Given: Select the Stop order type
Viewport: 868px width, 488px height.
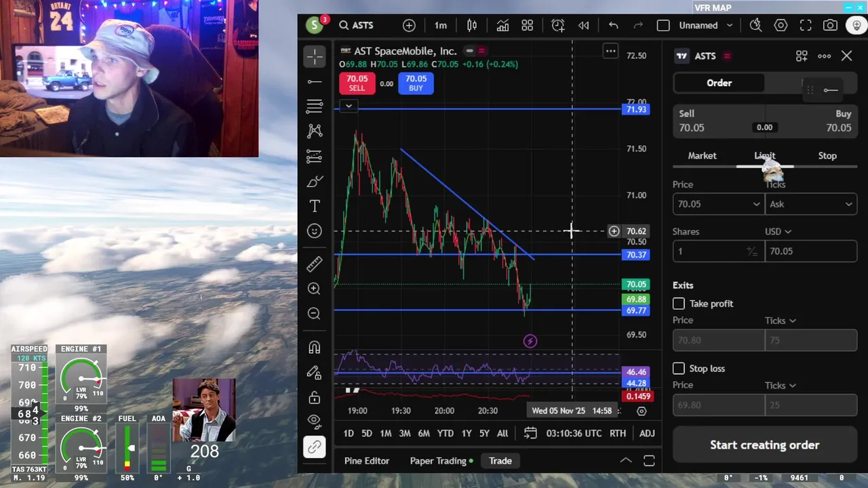Looking at the screenshot, I should coord(827,156).
